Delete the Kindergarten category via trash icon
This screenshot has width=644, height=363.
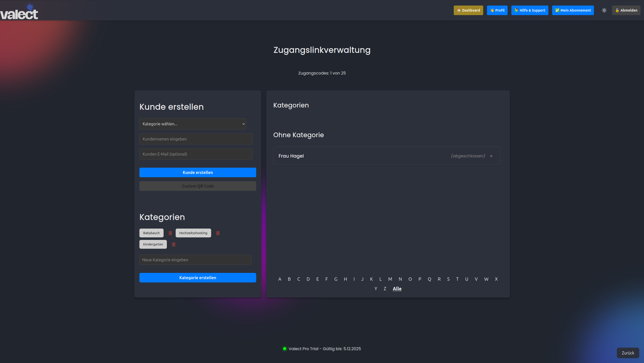tap(173, 244)
